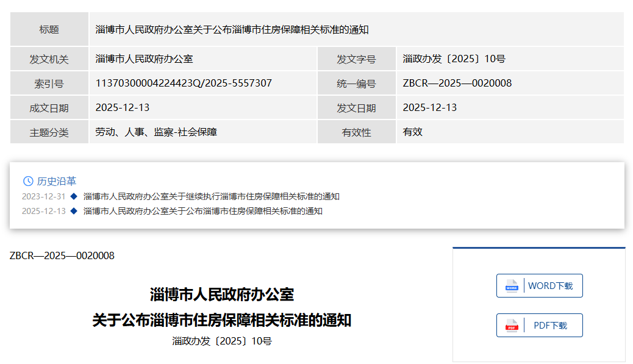
Task: Click the clock icon beside 历史沿革
Action: tap(28, 181)
